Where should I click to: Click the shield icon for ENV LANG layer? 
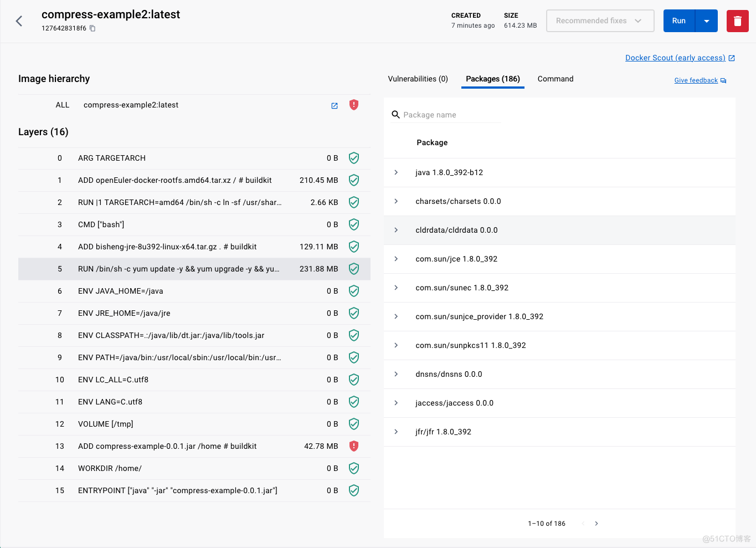pos(354,402)
